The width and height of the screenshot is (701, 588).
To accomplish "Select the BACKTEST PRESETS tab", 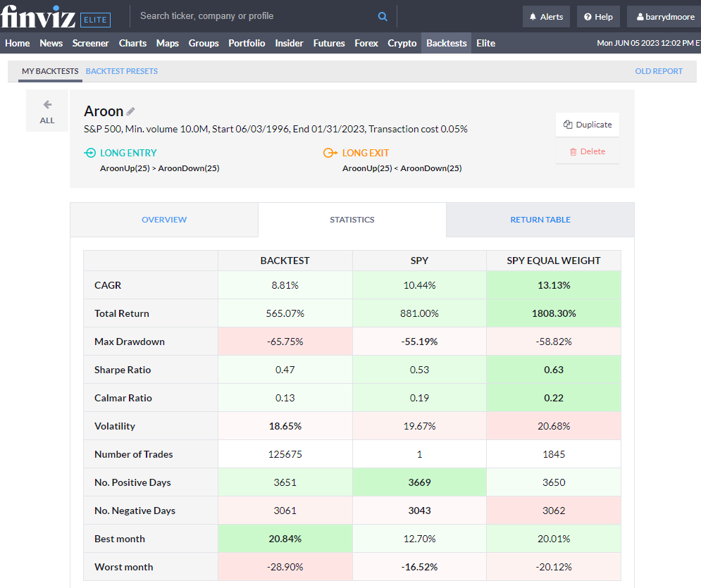I will tap(122, 71).
